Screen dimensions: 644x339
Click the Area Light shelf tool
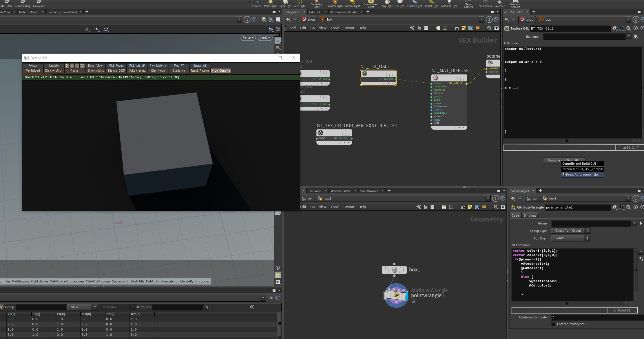[x=300, y=4]
